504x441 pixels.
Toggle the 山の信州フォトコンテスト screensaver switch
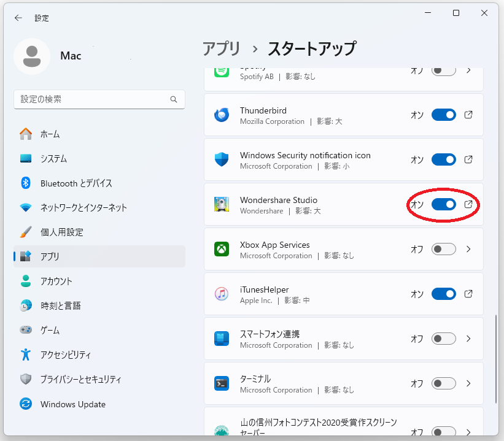[x=444, y=431]
